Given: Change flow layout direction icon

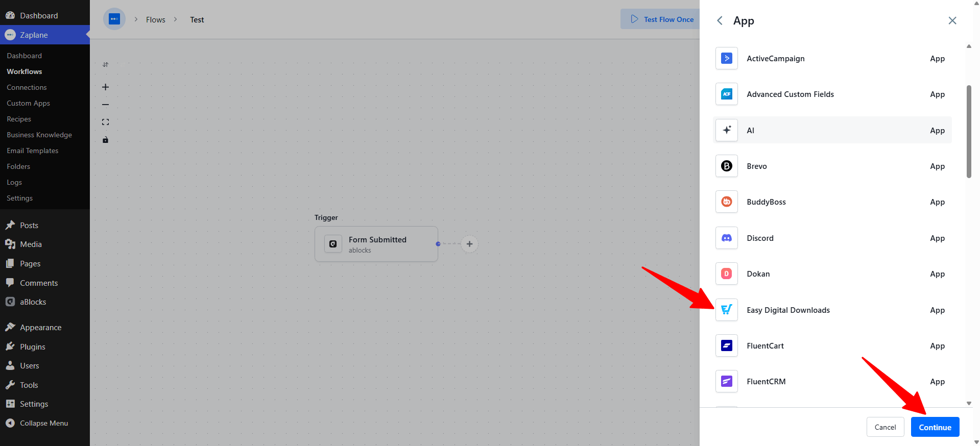Looking at the screenshot, I should [x=105, y=65].
